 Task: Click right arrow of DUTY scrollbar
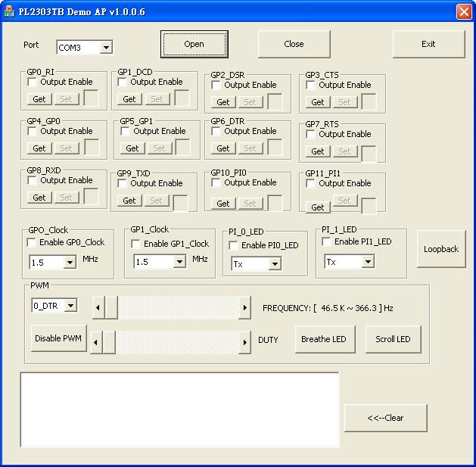pyautogui.click(x=244, y=342)
